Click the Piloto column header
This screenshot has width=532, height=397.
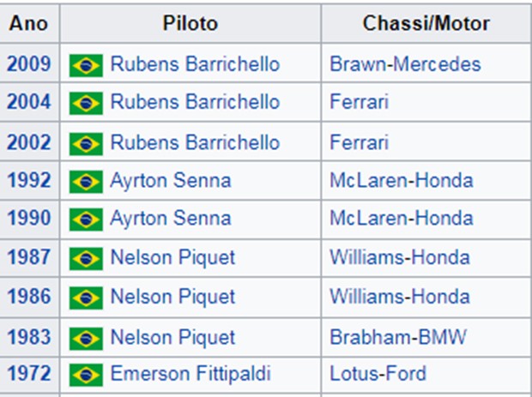point(190,23)
